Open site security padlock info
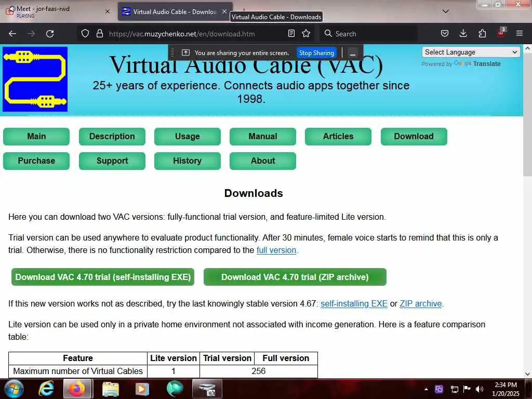The width and height of the screenshot is (532, 399). (99, 33)
